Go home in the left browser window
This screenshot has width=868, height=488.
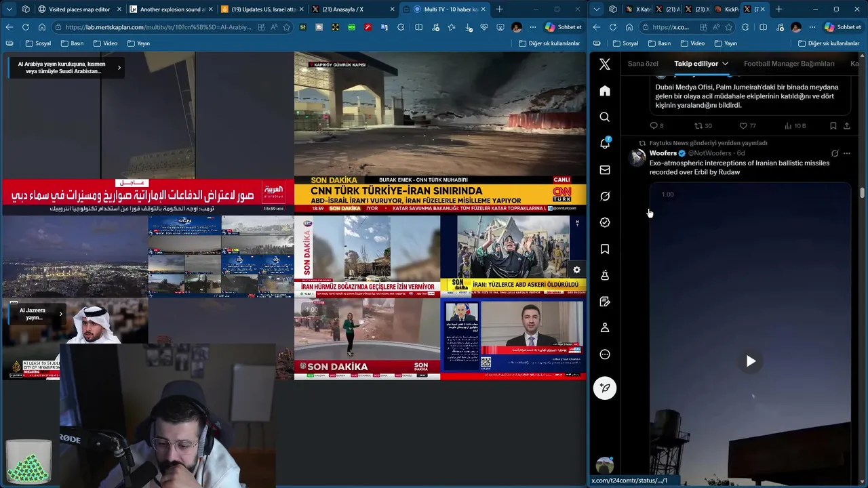pos(42,27)
